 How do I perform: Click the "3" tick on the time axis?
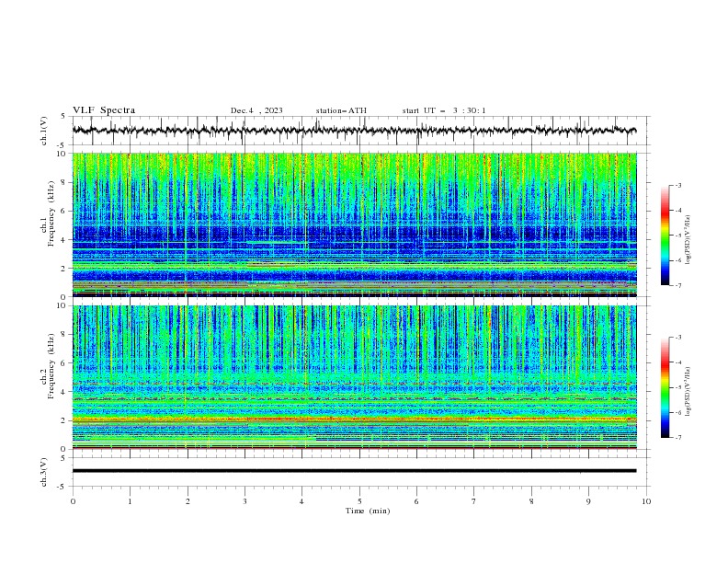[x=245, y=501]
